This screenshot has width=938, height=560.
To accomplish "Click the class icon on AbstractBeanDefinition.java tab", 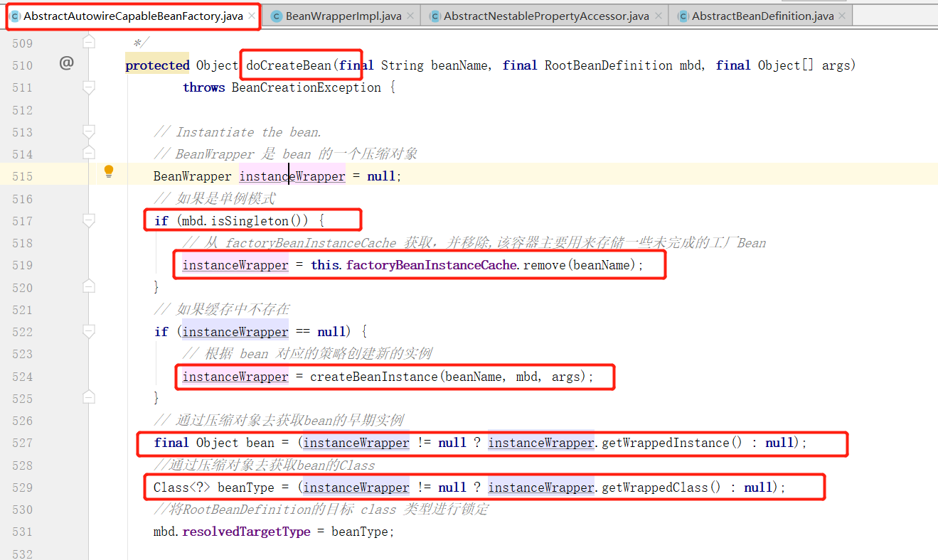I will tap(683, 16).
